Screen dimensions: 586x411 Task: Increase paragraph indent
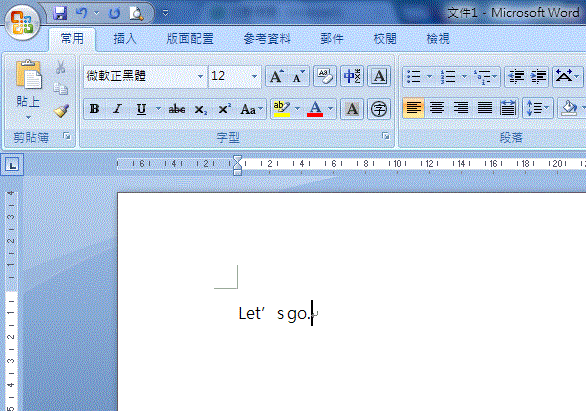(x=538, y=76)
